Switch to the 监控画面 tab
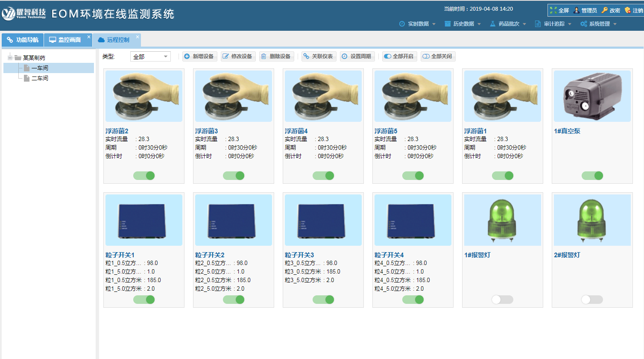The image size is (644, 359). [x=69, y=39]
